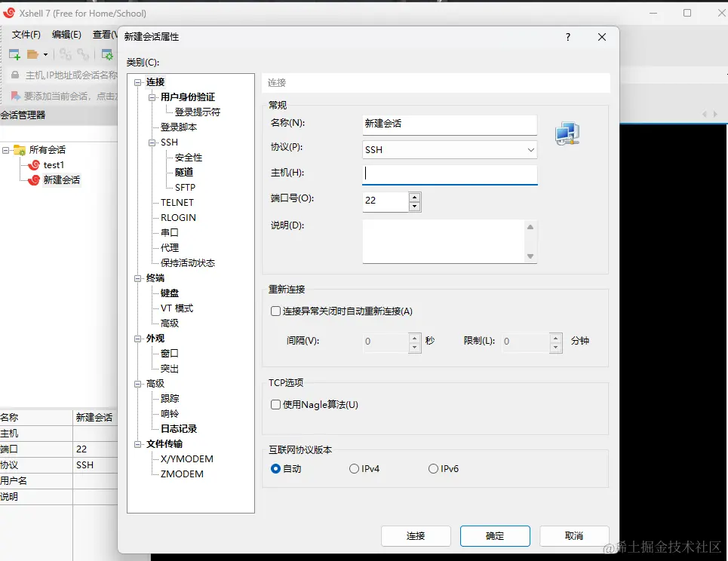Select the IPv4 radio button
The height and width of the screenshot is (561, 728).
pos(354,469)
